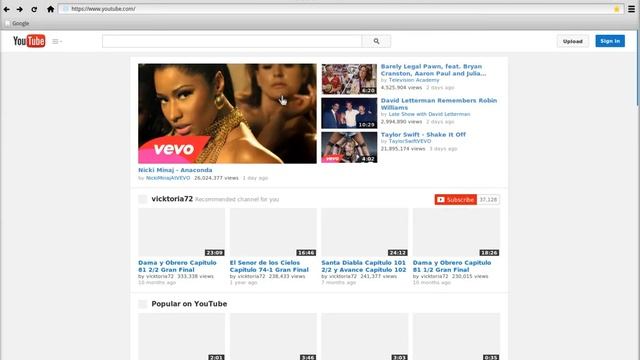Open Late Show with David Letterman channel
This screenshot has height=360, width=640.
pos(429,114)
